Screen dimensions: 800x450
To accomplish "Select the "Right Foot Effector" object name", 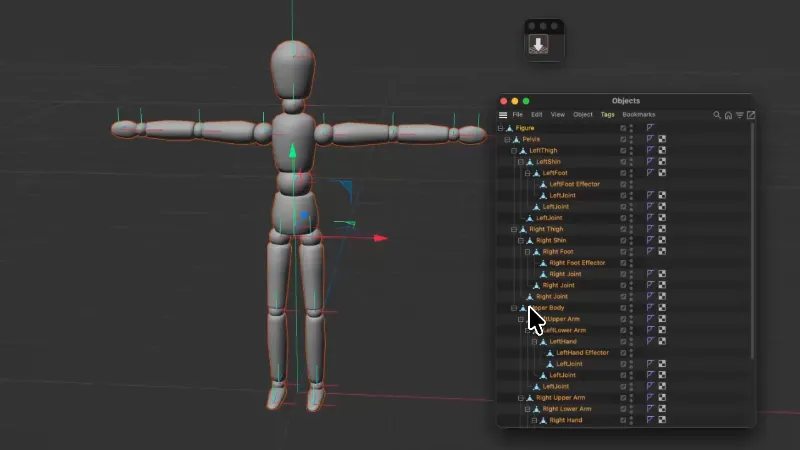I will pos(577,263).
